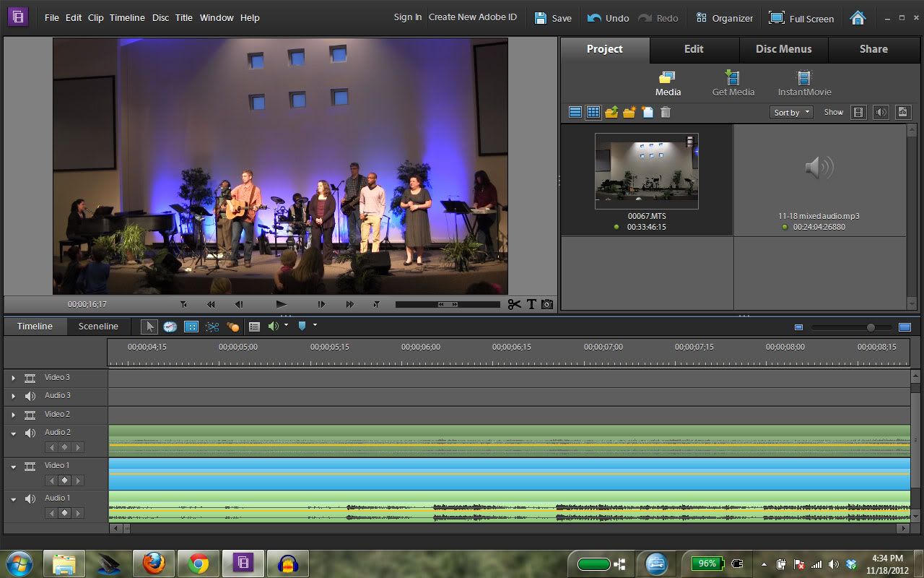Click the blue Markers icon

tap(302, 326)
